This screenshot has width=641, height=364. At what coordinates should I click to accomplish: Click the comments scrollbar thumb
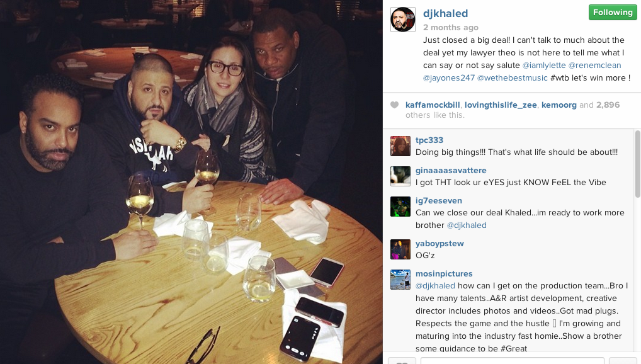coord(637,164)
